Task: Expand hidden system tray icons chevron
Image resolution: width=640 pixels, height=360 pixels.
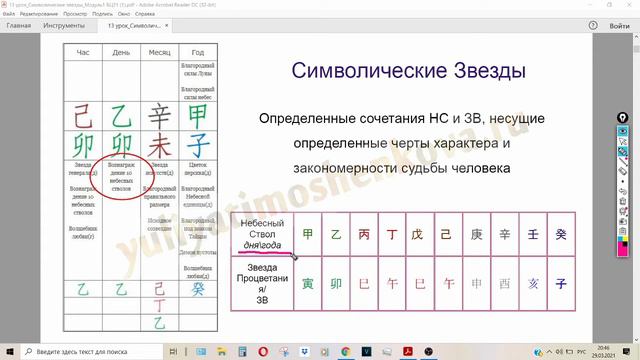Action: pyautogui.click(x=549, y=351)
